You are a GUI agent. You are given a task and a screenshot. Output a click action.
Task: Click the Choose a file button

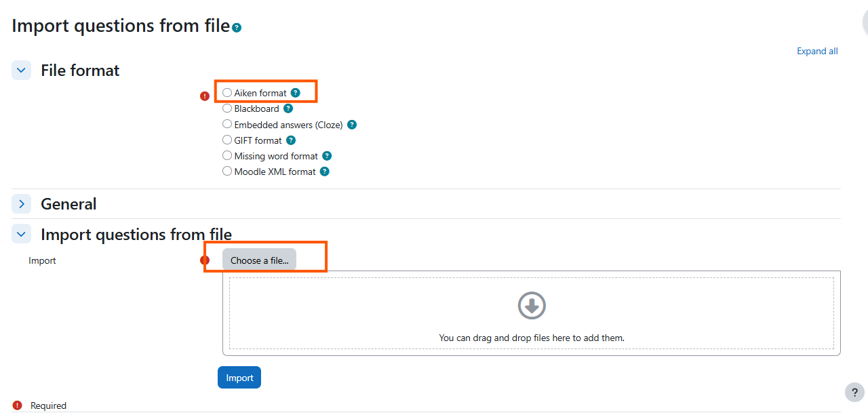click(x=259, y=260)
